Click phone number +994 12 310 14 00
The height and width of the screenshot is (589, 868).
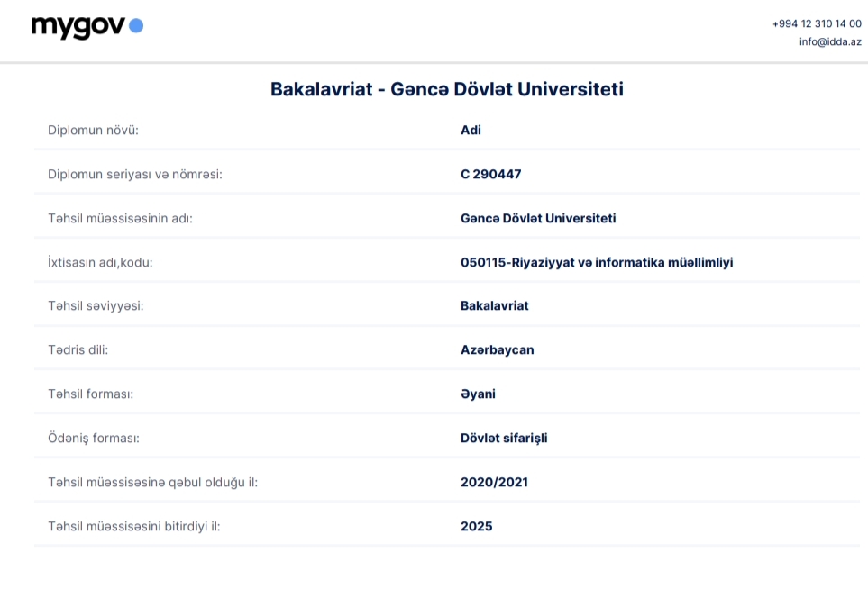[x=817, y=24]
